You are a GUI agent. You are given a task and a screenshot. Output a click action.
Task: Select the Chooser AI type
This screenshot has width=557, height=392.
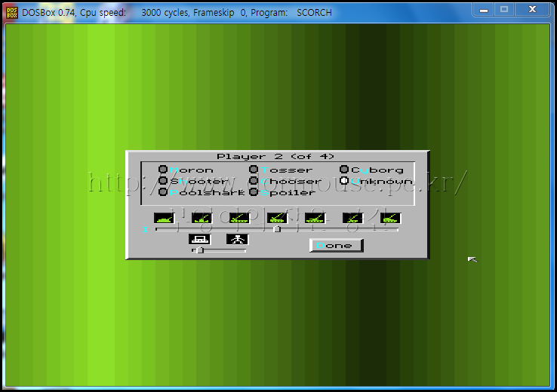point(285,181)
